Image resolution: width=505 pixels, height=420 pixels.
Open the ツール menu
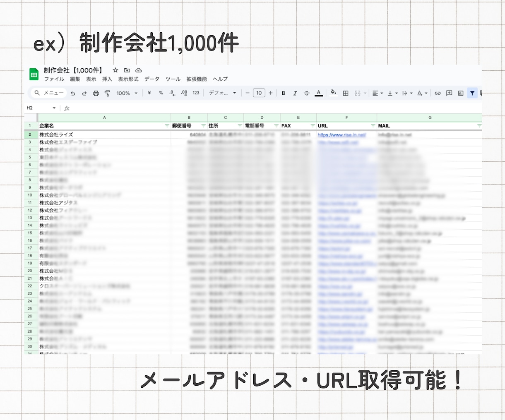click(x=173, y=79)
